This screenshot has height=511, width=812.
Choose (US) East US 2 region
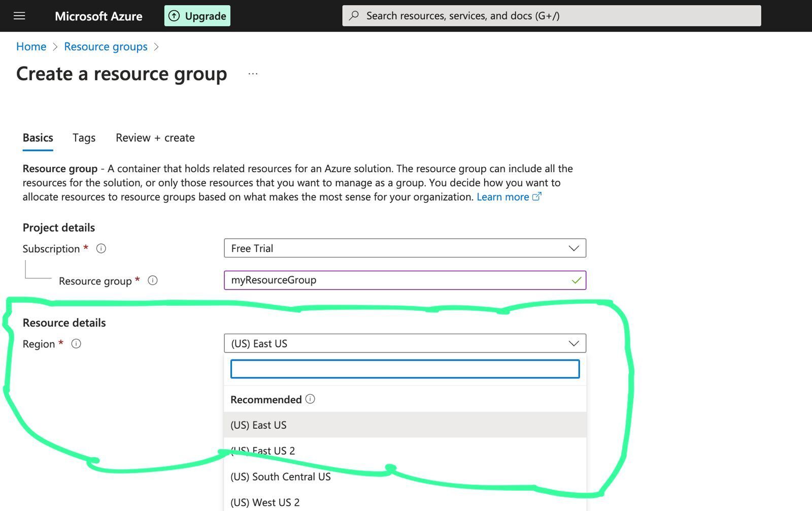point(405,451)
